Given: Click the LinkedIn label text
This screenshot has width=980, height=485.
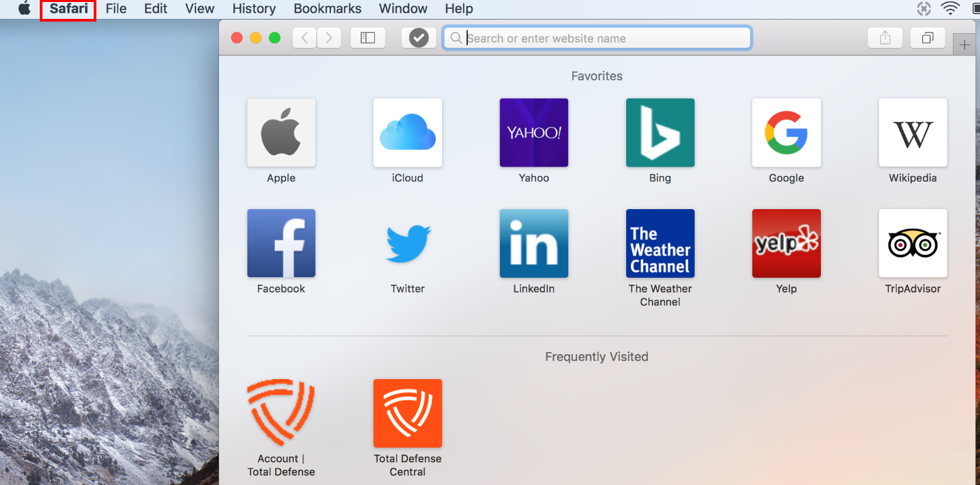Looking at the screenshot, I should click(x=534, y=289).
